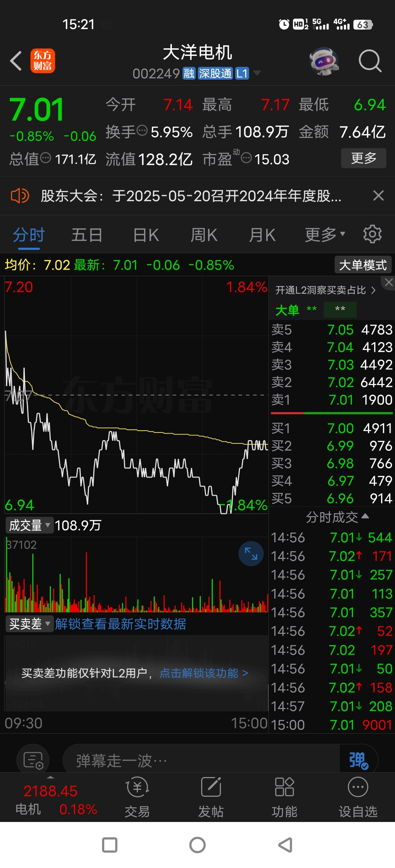Click the 更多 quote details button
The width and height of the screenshot is (395, 868).
point(364,158)
